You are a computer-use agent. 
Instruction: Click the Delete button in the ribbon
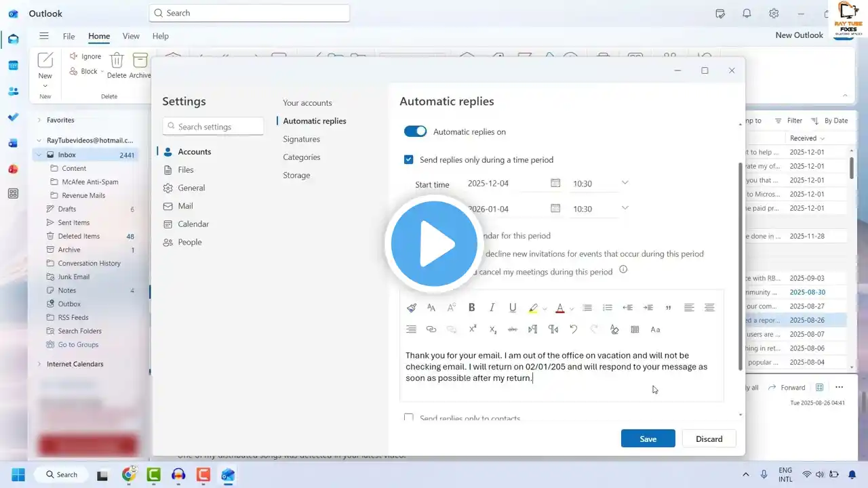click(117, 66)
